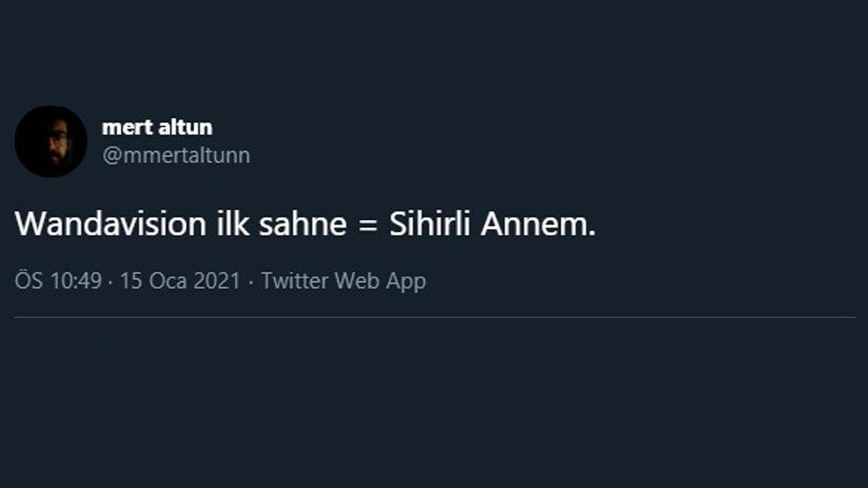This screenshot has width=868, height=488.
Task: Click mert altun's profile picture
Action: [x=51, y=141]
